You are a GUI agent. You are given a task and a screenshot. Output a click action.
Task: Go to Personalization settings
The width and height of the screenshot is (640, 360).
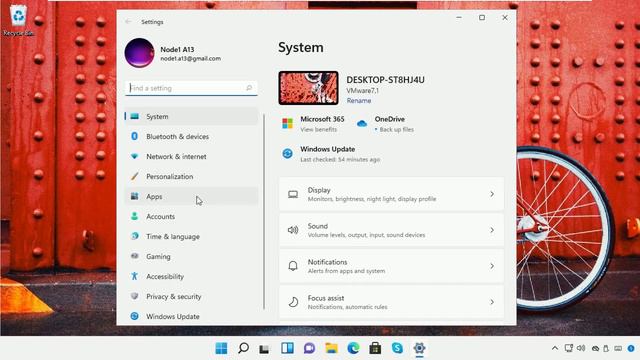(191, 176)
